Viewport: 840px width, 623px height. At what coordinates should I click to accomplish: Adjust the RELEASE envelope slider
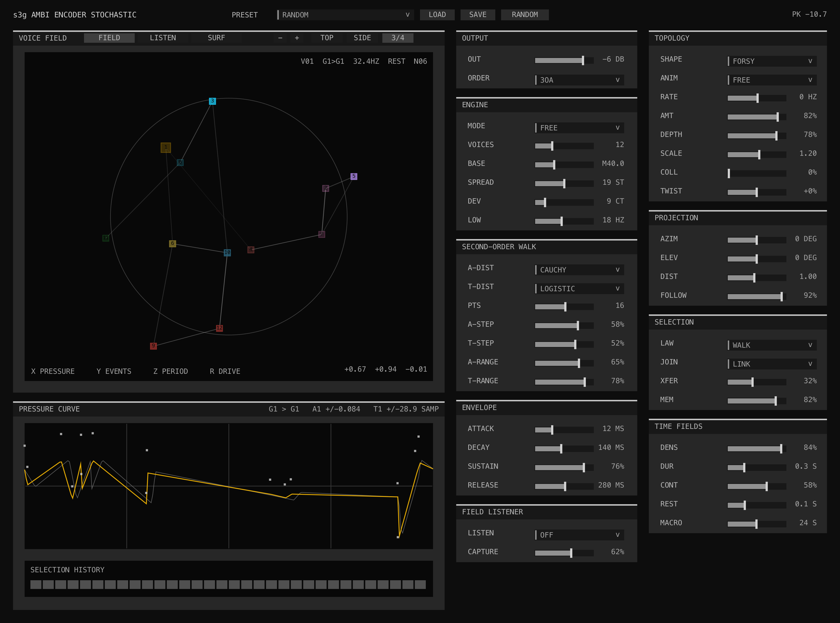tap(564, 487)
